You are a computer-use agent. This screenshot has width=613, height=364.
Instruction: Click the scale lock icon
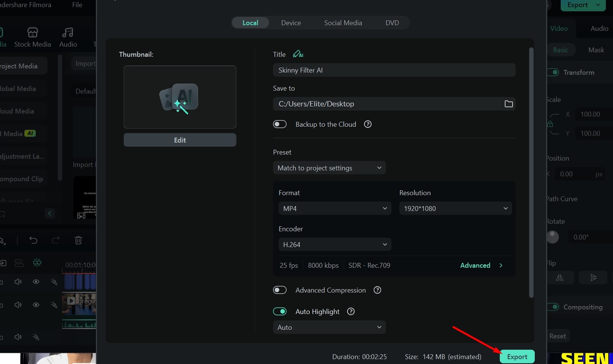point(550,124)
